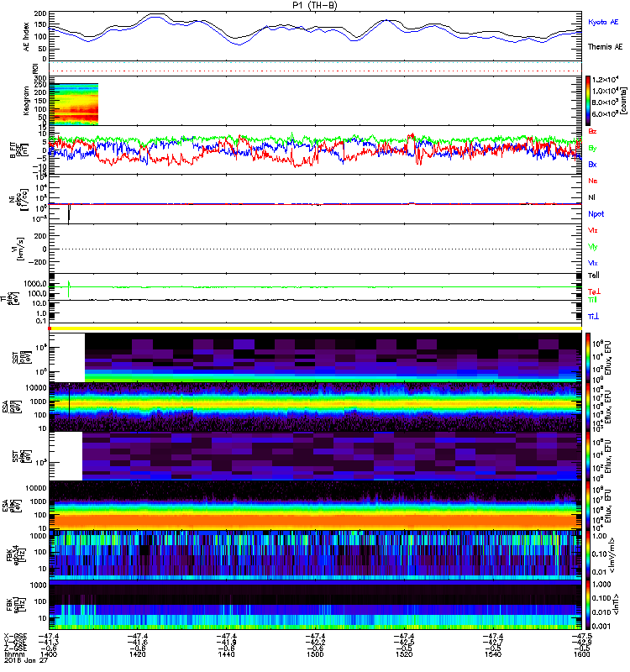The height and width of the screenshot is (672, 630).
Task: Click the red Ne density legend label
Action: coord(593,181)
